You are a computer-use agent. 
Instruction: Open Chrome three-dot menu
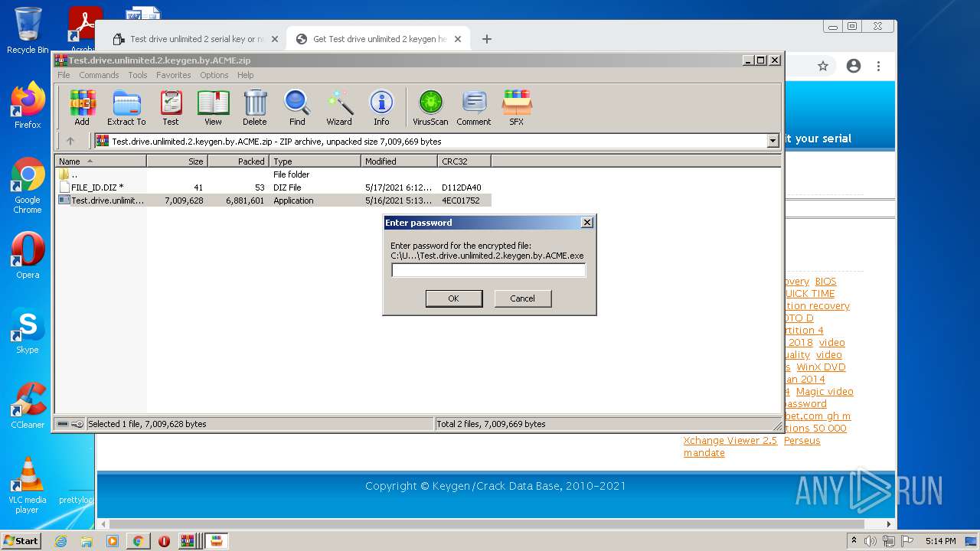pyautogui.click(x=880, y=67)
